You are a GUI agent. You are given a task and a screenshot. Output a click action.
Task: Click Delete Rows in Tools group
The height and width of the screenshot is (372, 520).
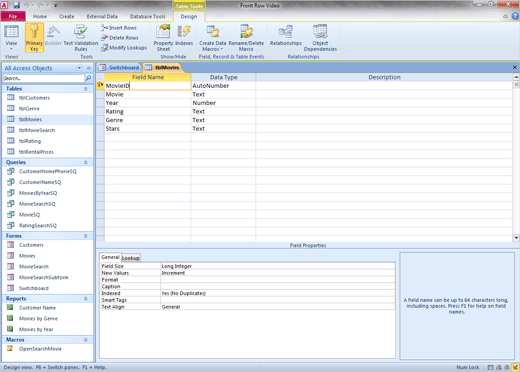[x=120, y=38]
